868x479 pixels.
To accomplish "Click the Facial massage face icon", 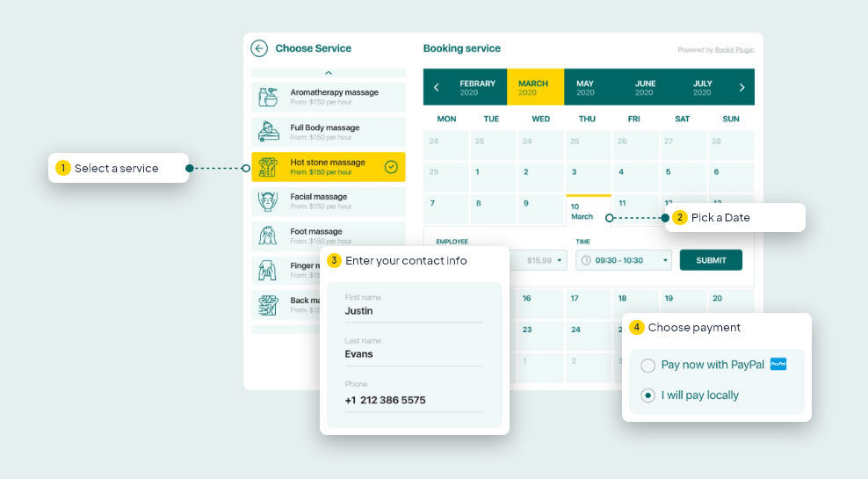I will 268,201.
